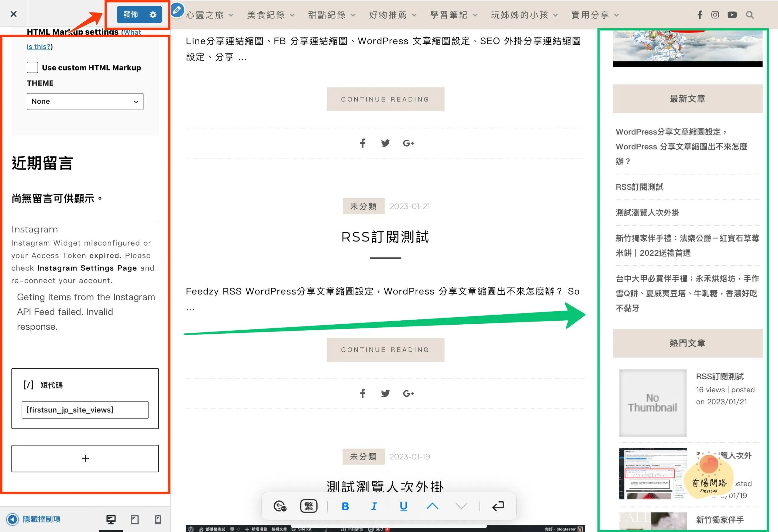The image size is (778, 532).
Task: Toggle bold formatting in floating toolbar
Action: (x=345, y=506)
